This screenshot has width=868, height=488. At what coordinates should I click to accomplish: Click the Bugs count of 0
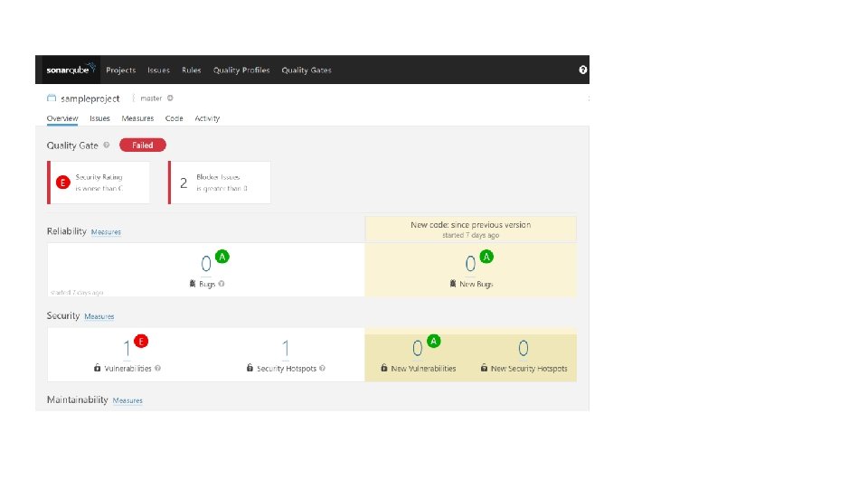(x=206, y=264)
